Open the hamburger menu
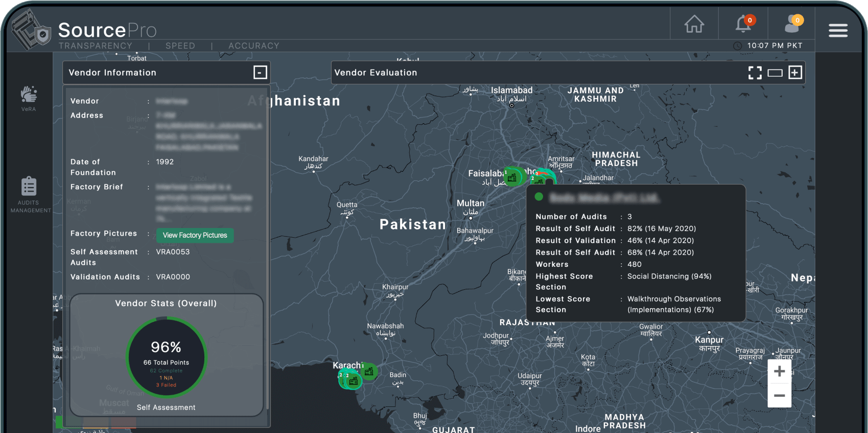 pyautogui.click(x=838, y=31)
